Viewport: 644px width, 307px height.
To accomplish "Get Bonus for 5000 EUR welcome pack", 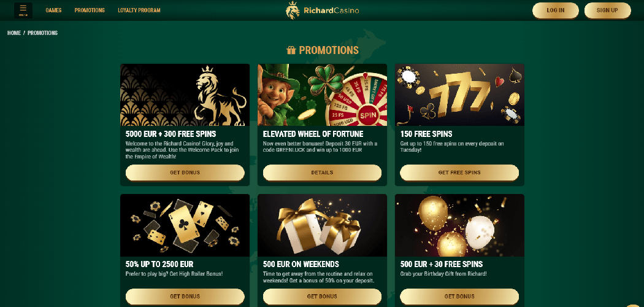I will tap(185, 173).
